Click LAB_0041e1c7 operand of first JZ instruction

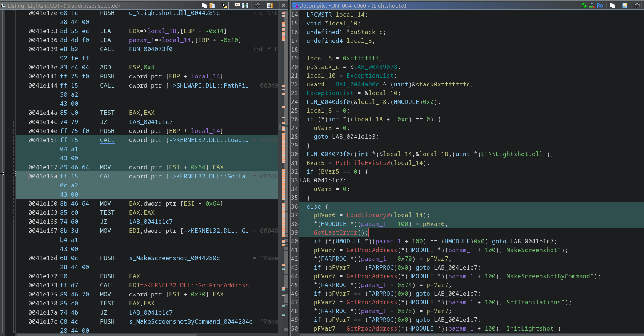(x=151, y=122)
